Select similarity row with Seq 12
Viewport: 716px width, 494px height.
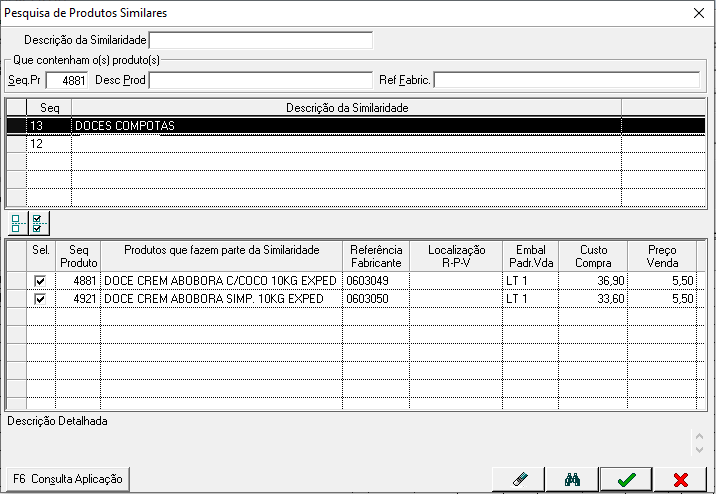click(356, 144)
